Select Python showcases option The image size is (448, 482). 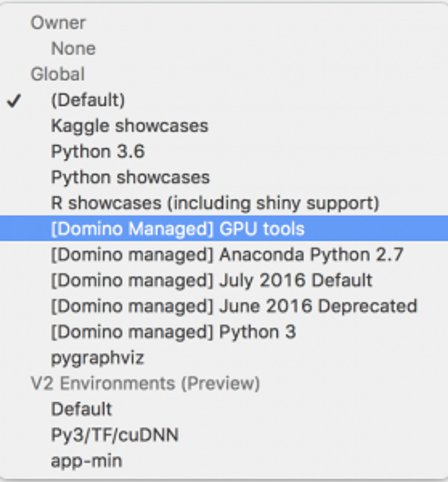tap(130, 177)
